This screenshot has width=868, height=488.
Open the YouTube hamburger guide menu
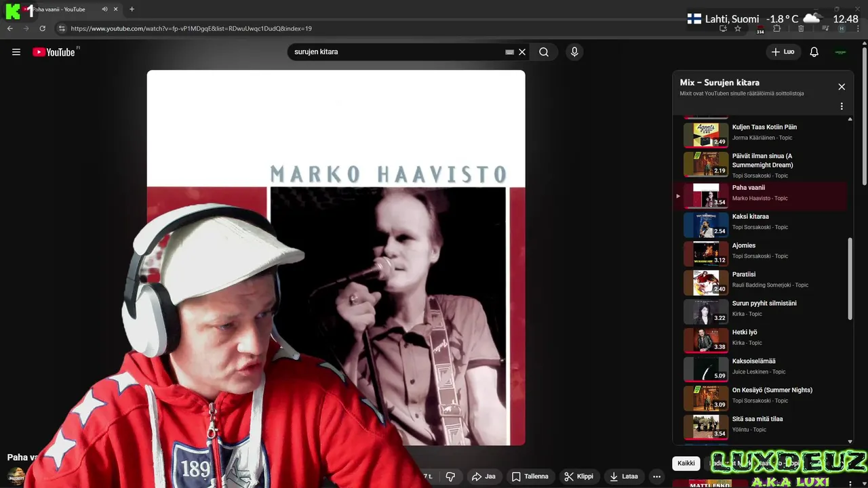pos(16,52)
